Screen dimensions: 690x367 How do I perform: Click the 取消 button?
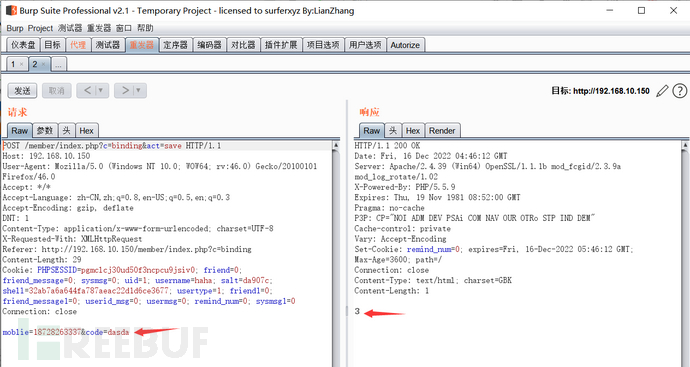click(56, 91)
